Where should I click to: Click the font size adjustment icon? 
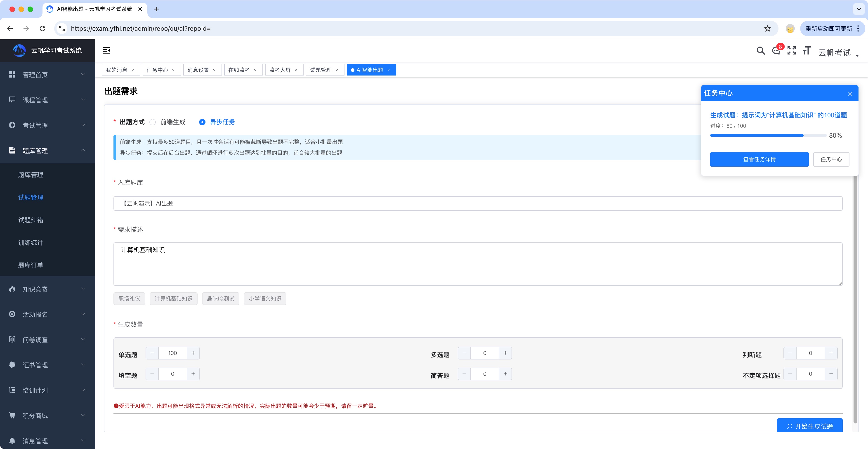coord(807,51)
